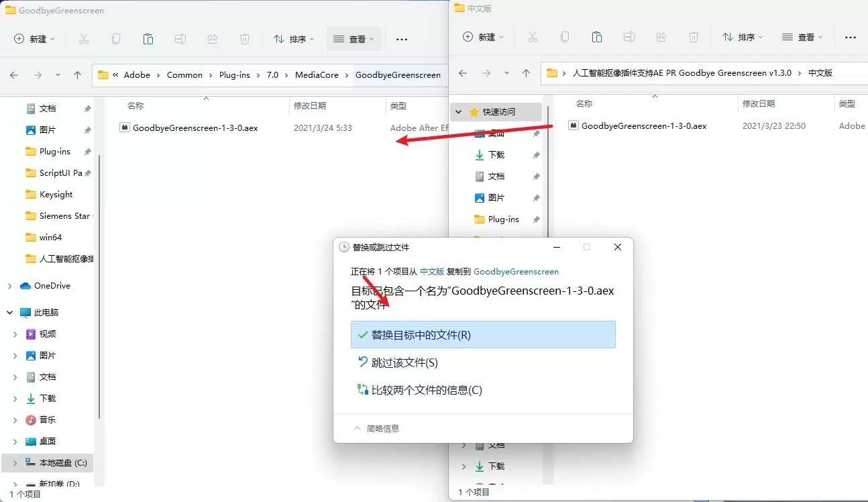Click the GoodbyeGreenscreen destination link in dialog
Screen dimensions: 868x502
click(x=516, y=272)
